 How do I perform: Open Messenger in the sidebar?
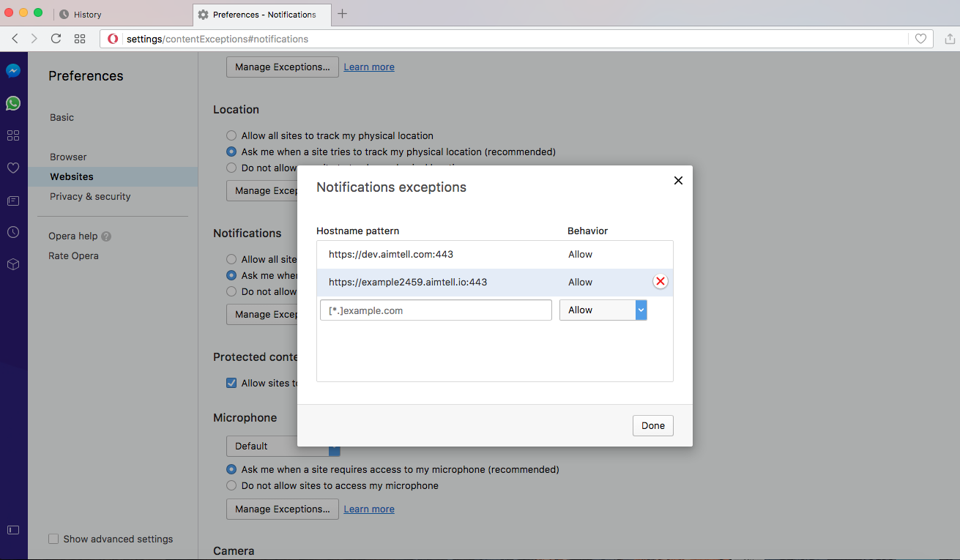(x=13, y=71)
